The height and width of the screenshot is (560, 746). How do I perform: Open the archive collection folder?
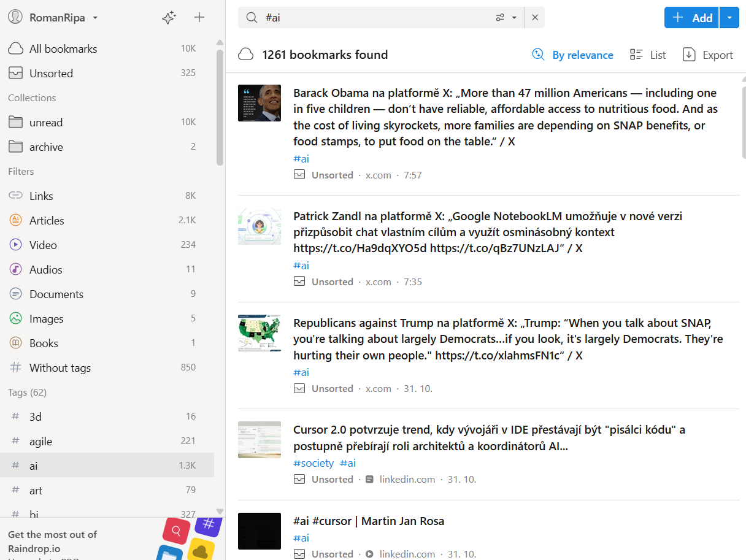(107, 147)
